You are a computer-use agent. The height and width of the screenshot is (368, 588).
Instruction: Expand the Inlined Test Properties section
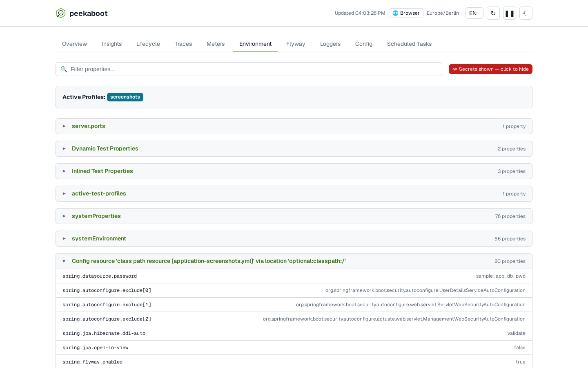pos(294,171)
